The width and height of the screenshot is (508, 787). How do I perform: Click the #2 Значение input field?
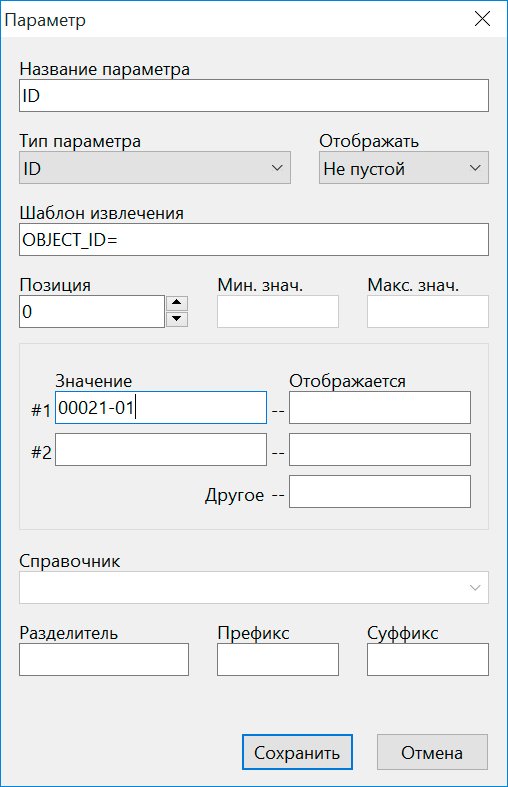pyautogui.click(x=161, y=450)
